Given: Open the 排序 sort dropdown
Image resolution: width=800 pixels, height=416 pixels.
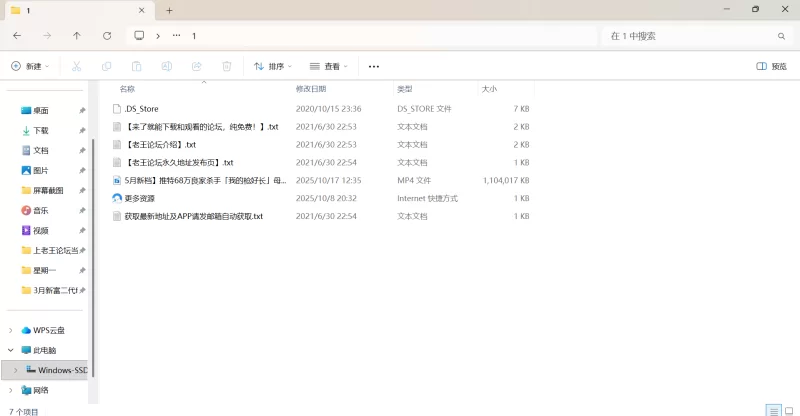Looking at the screenshot, I should (273, 66).
